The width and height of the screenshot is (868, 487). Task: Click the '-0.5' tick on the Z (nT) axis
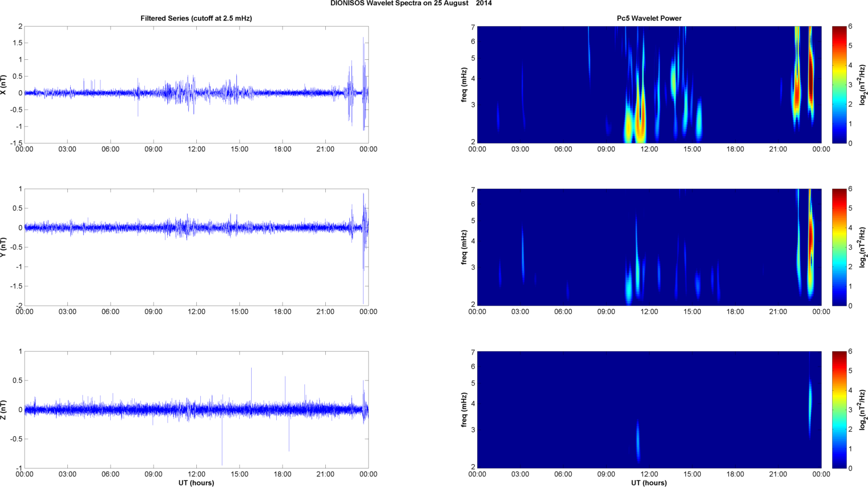15,439
